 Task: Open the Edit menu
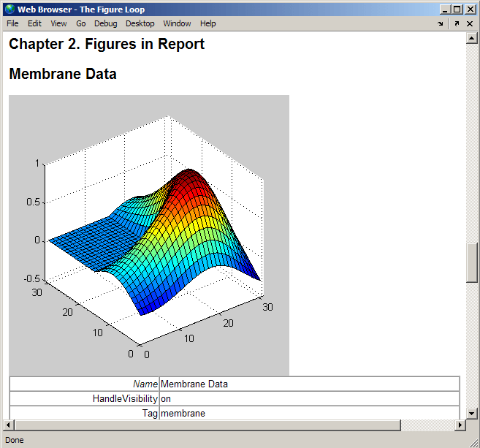34,23
